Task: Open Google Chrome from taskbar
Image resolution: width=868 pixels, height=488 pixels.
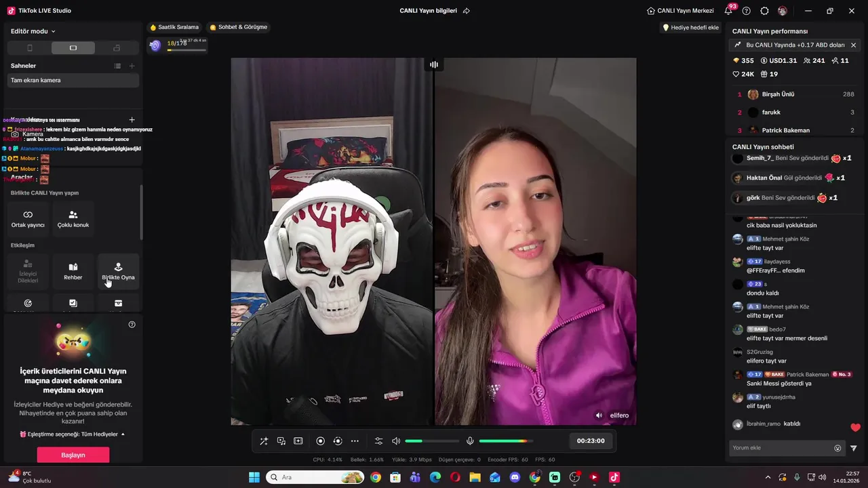Action: tap(376, 477)
